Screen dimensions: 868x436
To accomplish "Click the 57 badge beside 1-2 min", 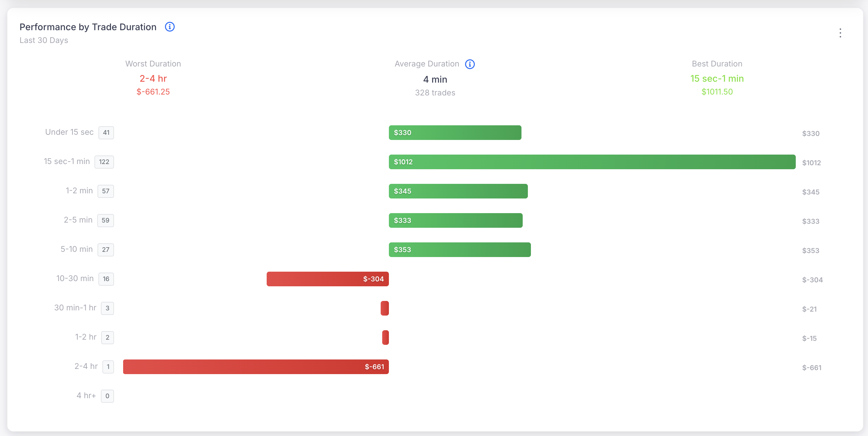I will click(x=105, y=191).
